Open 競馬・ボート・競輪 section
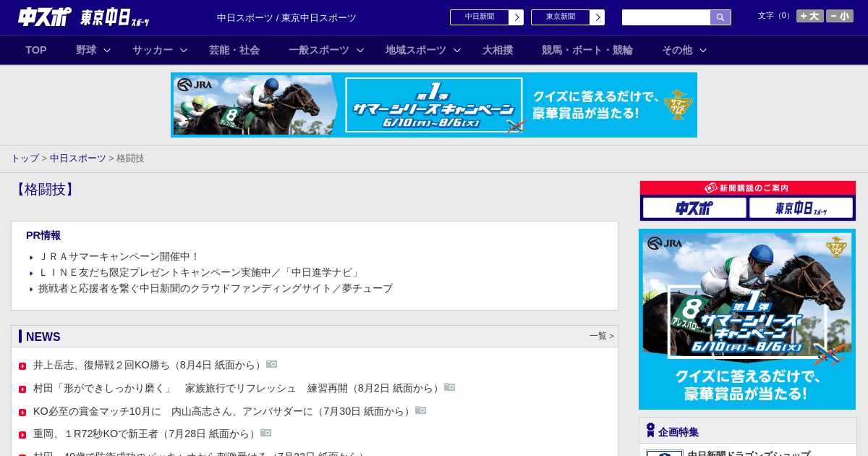Screen dimensions: 868x456 pos(587,50)
